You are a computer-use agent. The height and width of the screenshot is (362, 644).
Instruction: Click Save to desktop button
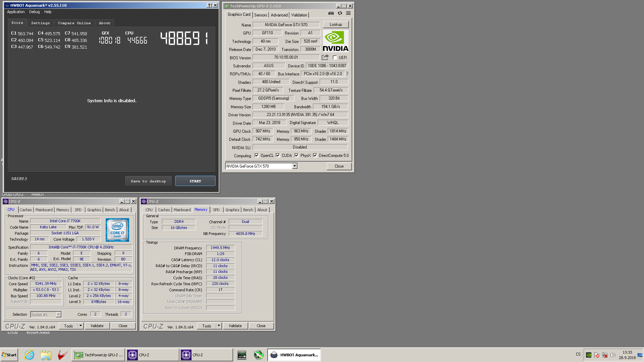coord(148,181)
